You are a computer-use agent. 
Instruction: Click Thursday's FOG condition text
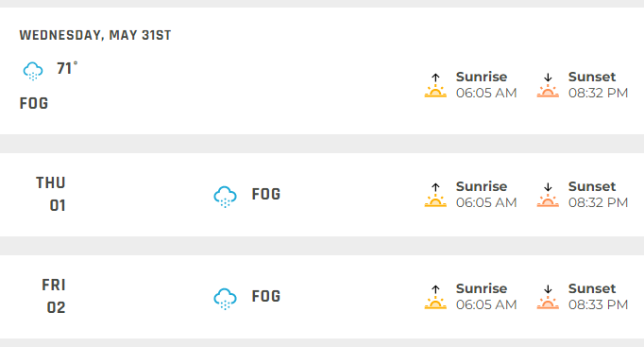point(266,194)
